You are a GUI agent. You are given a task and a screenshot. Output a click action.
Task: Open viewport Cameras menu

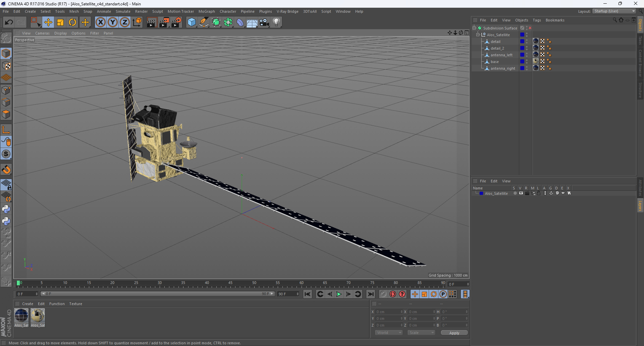tap(42, 33)
